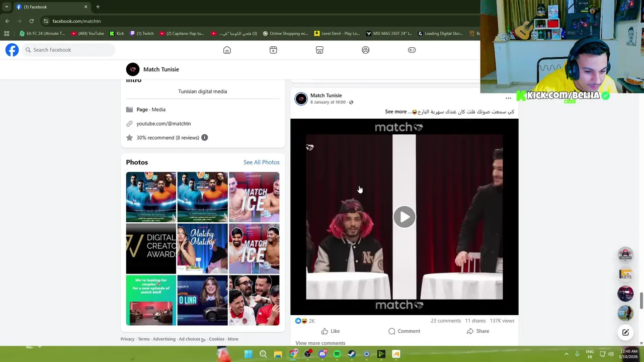Expand post text with See more
This screenshot has width=644, height=362.
(395, 112)
